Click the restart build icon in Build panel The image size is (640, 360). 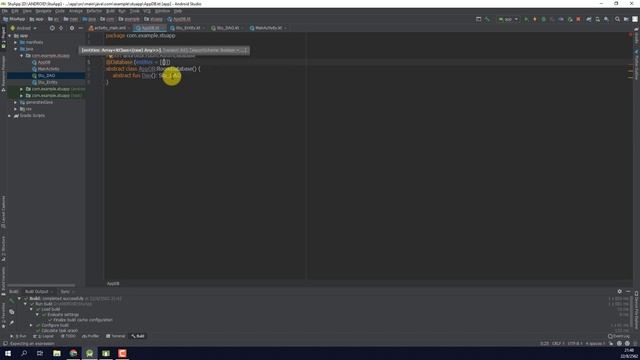pos(11,301)
